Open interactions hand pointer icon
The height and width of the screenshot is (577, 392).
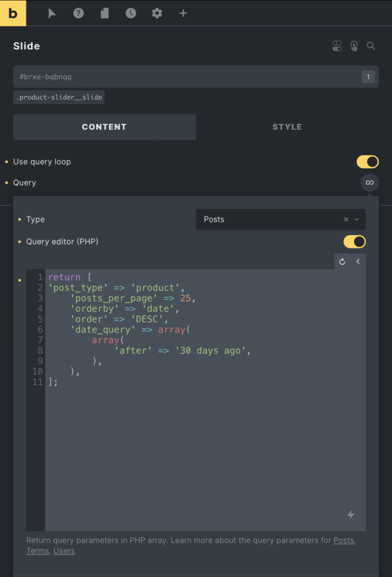(x=354, y=46)
